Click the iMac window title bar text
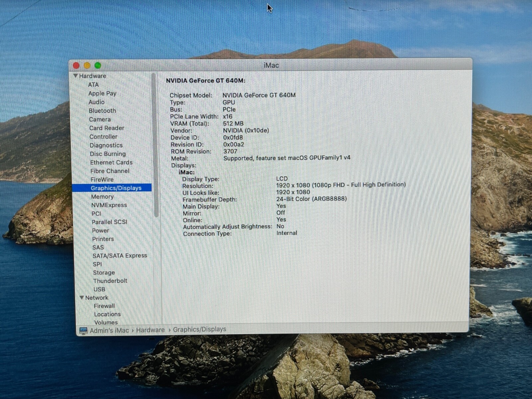This screenshot has width=532, height=399. click(x=271, y=65)
